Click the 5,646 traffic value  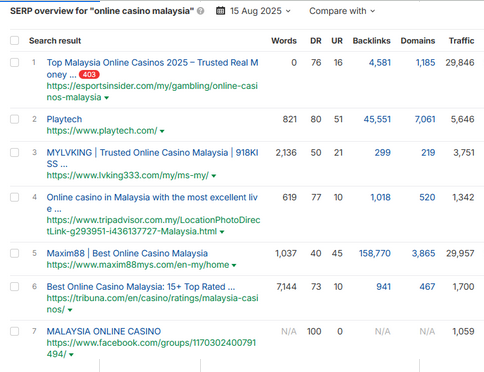point(463,119)
